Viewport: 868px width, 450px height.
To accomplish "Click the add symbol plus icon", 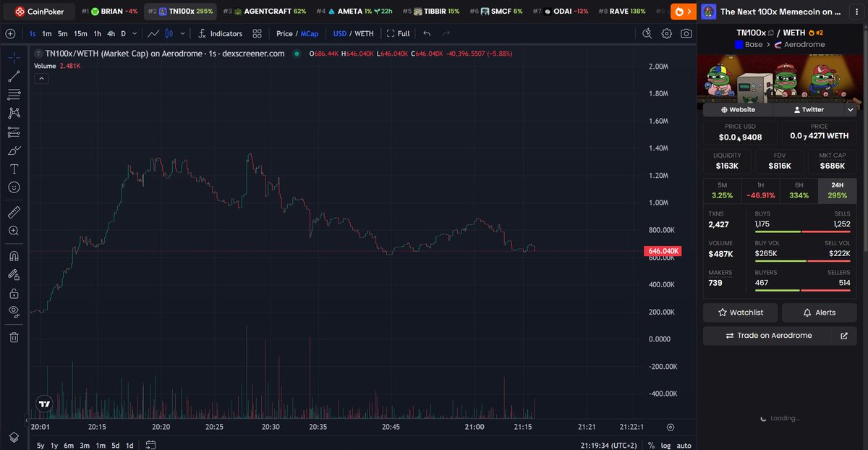I will pos(10,33).
